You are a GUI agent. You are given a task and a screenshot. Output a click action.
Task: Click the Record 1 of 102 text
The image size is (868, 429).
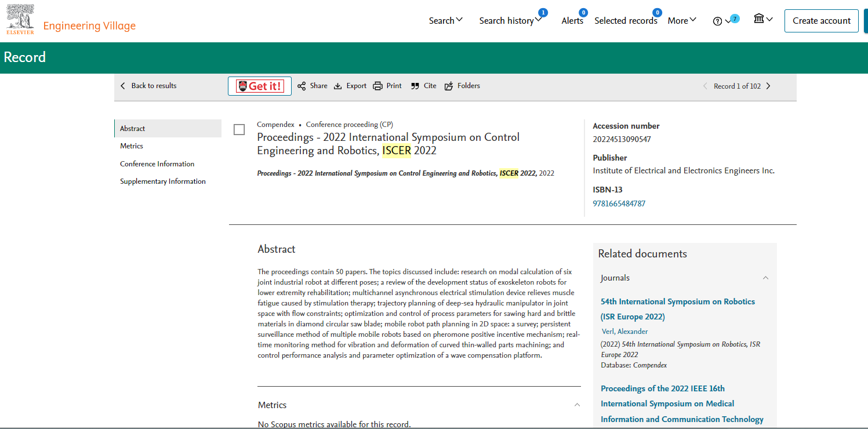pos(737,86)
